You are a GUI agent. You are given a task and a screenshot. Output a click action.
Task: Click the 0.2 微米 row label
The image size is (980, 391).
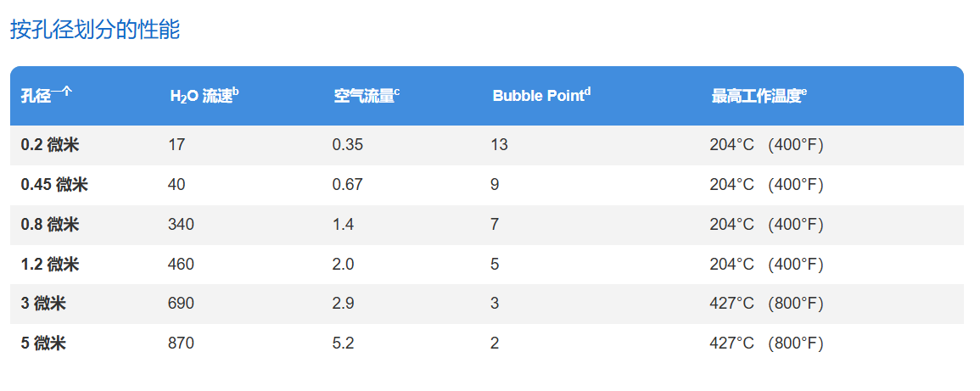pyautogui.click(x=50, y=146)
